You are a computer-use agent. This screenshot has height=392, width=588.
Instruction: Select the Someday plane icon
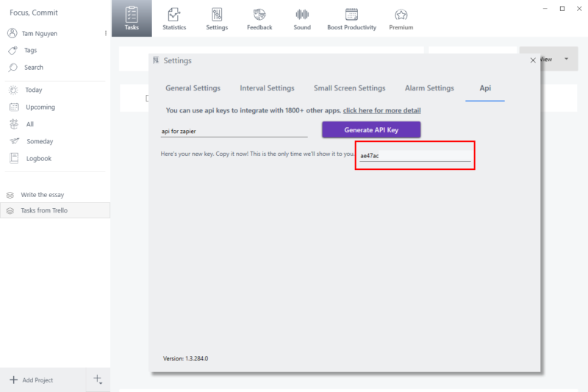tap(14, 141)
